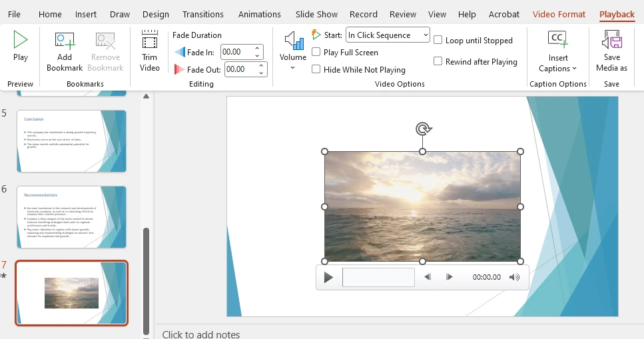Click the top-middle resize handle of video
This screenshot has width=644, height=339.
coord(423,152)
